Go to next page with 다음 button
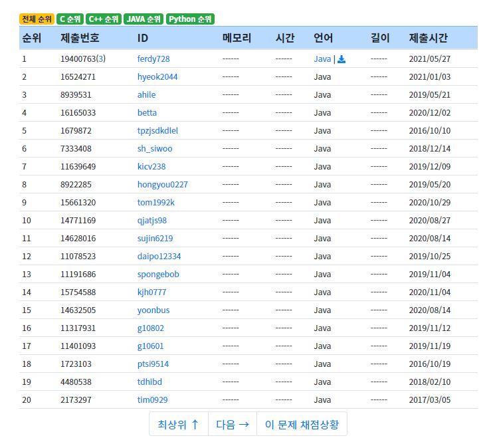This screenshot has height=448, width=493. [x=233, y=424]
